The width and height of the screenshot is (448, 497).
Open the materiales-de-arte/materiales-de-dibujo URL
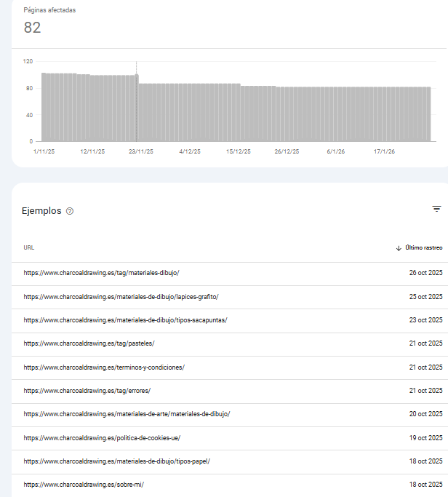pos(127,414)
